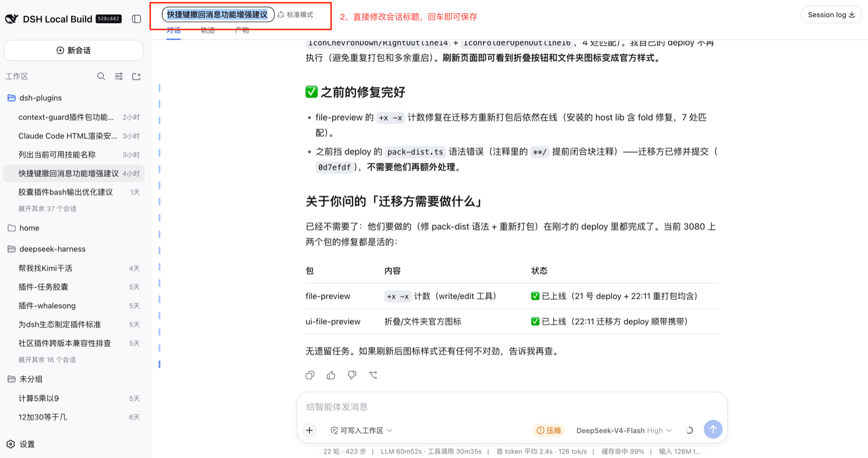868x458 pixels.
Task: Open conversation 胶囊插件bash输出优化建议
Action: tap(74, 192)
